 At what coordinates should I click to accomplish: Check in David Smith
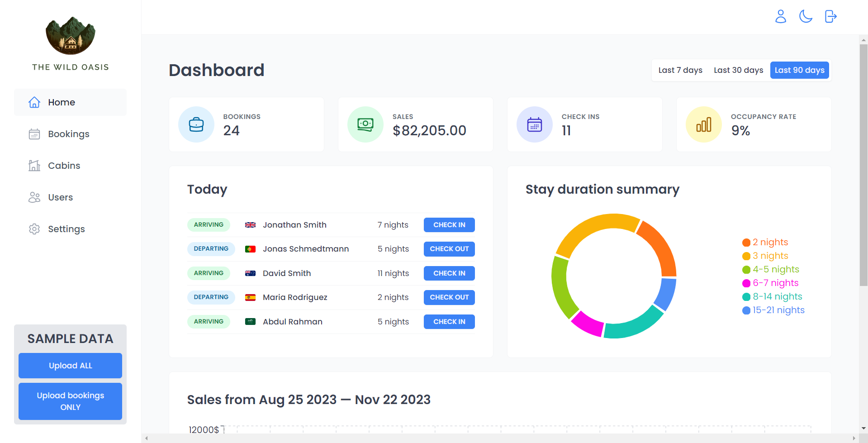click(449, 273)
